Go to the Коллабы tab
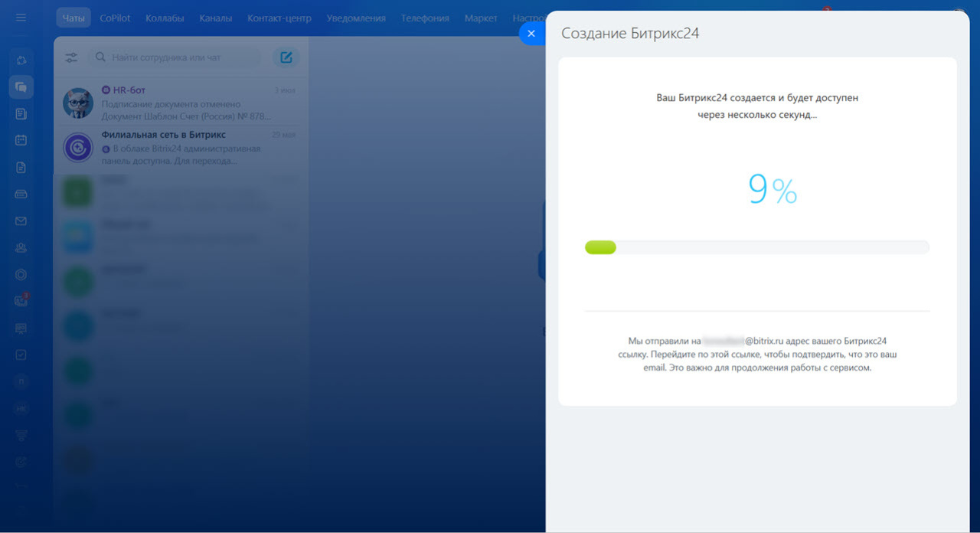 coord(166,18)
